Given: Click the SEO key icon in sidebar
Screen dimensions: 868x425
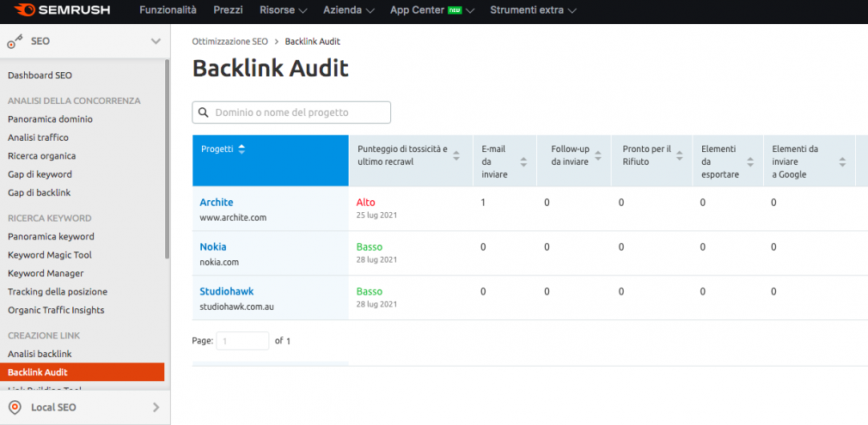Looking at the screenshot, I should point(15,41).
